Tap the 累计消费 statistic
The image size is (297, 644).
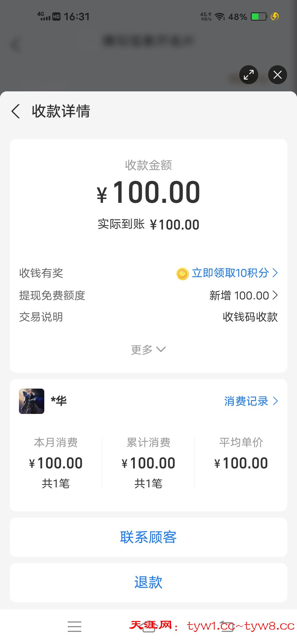pos(148,462)
